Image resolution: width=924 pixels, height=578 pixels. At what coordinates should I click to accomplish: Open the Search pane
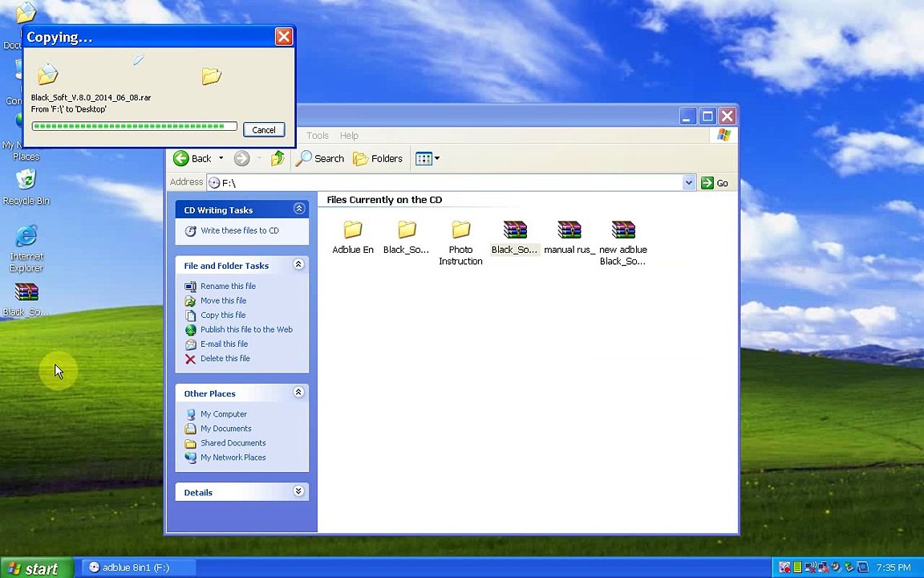319,158
